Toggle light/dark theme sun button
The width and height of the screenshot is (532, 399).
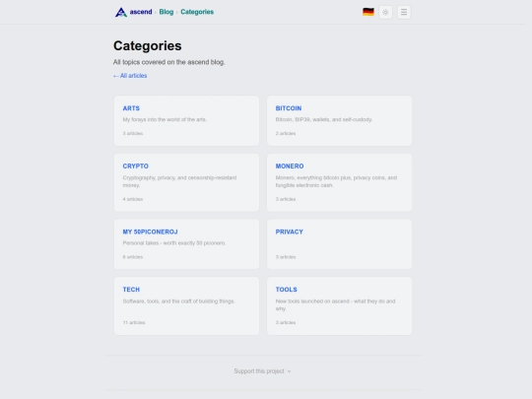(x=385, y=12)
